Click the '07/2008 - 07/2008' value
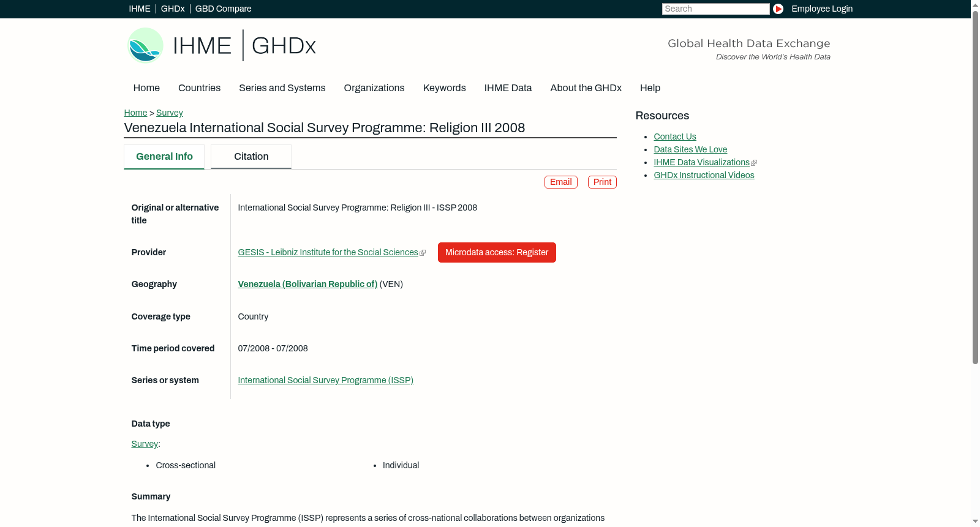 (x=273, y=349)
